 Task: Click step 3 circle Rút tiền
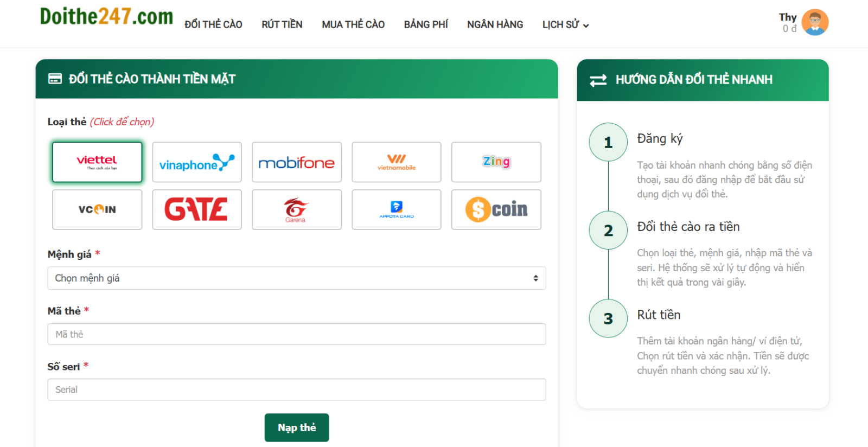(x=608, y=318)
